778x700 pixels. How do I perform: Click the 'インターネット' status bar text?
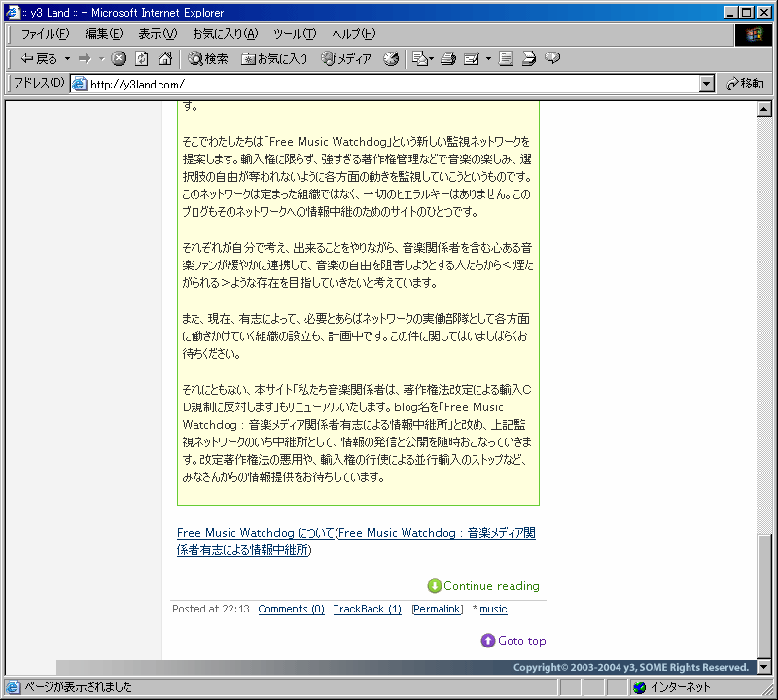680,687
